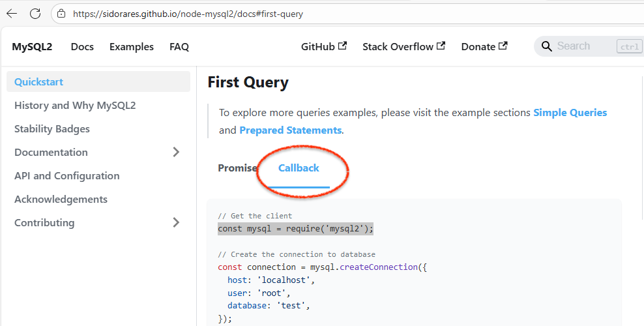The width and height of the screenshot is (644, 326).
Task: Select the Callback tab
Action: (x=299, y=168)
